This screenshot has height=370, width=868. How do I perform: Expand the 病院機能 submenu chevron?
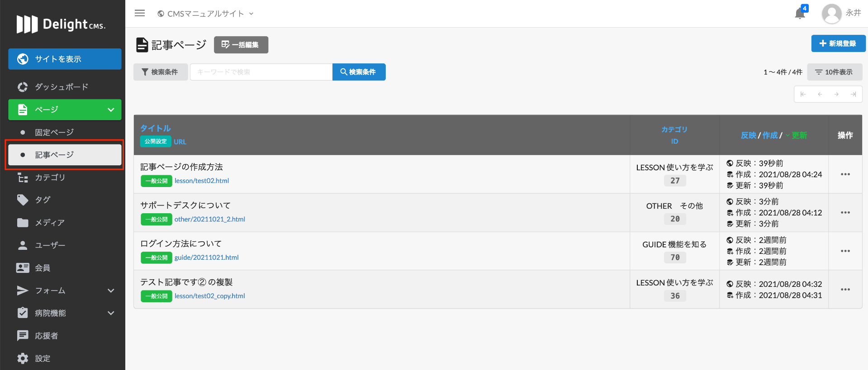[111, 313]
